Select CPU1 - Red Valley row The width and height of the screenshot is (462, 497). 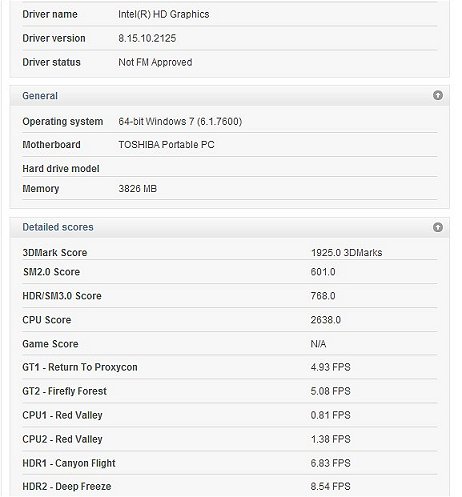[230, 415]
